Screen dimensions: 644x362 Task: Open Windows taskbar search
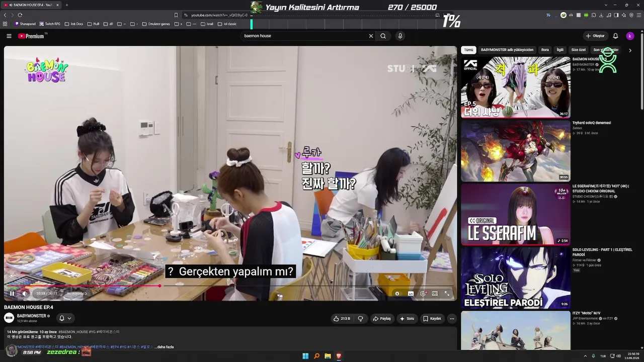pyautogui.click(x=316, y=356)
